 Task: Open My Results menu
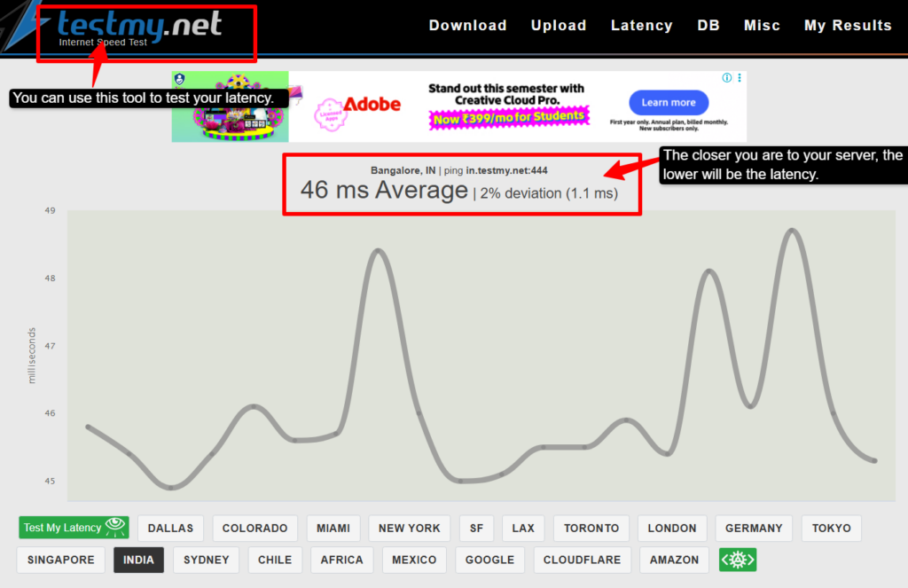click(x=847, y=26)
